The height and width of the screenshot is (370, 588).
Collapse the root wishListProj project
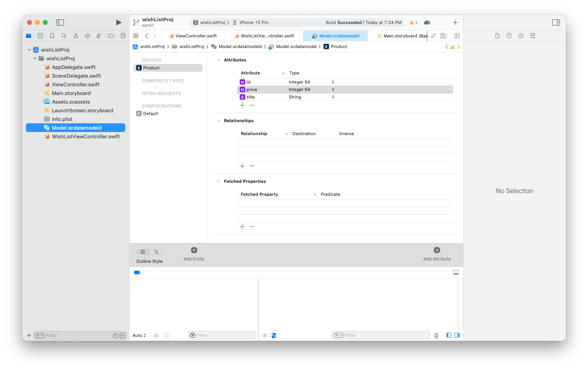29,50
